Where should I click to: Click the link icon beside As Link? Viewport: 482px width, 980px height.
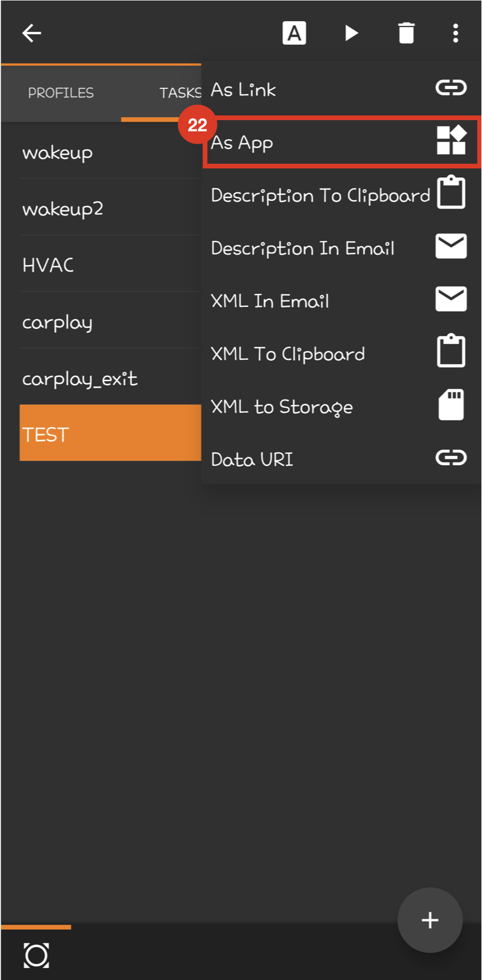coord(451,88)
